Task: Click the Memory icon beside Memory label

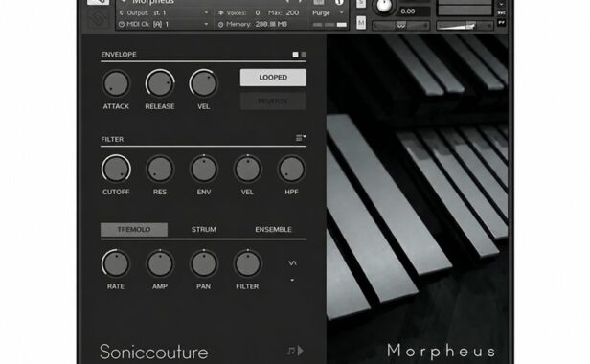Action: (221, 25)
